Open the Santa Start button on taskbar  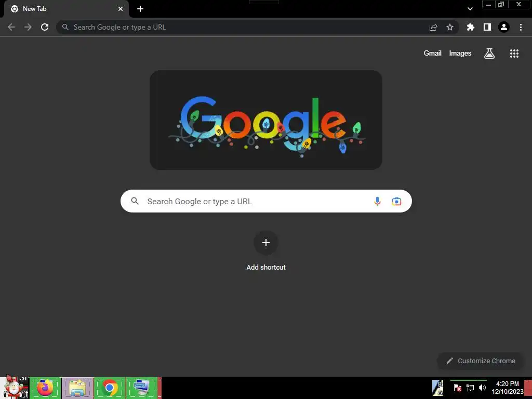click(14, 388)
